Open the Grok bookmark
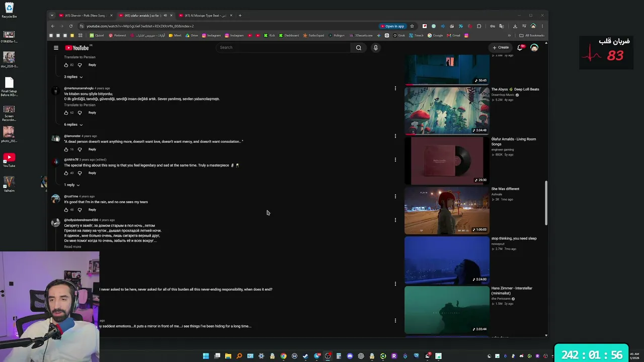 tap(399, 36)
